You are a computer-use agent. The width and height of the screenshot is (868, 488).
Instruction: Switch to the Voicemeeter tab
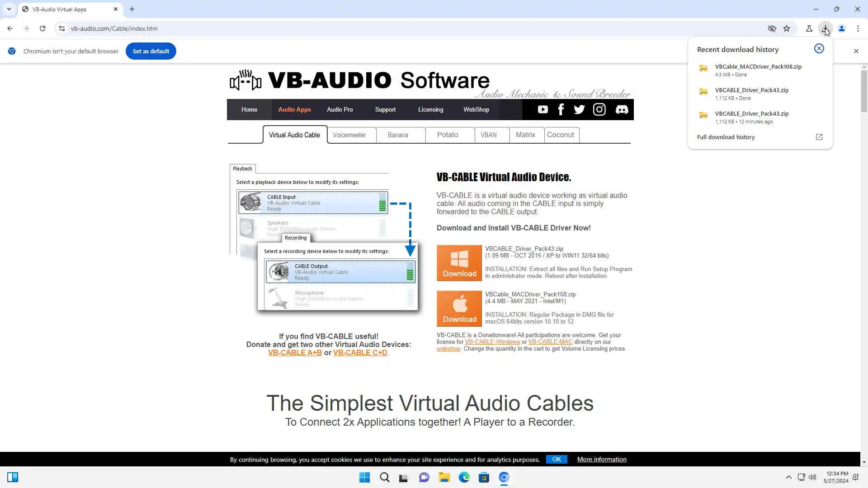349,135
